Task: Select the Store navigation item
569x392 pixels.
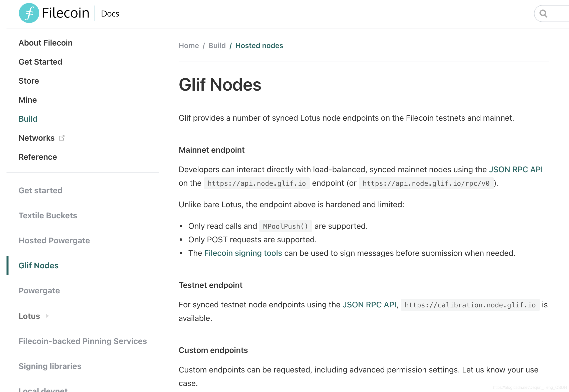Action: (29, 81)
